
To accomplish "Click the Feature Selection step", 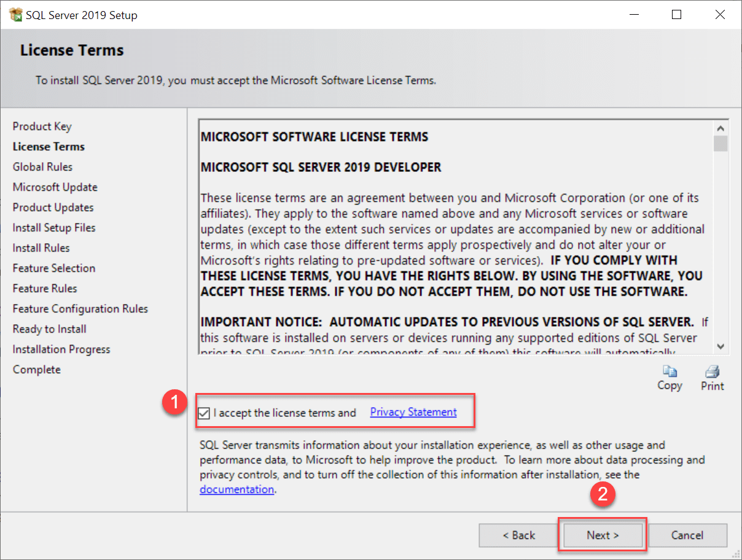I will (x=53, y=268).
